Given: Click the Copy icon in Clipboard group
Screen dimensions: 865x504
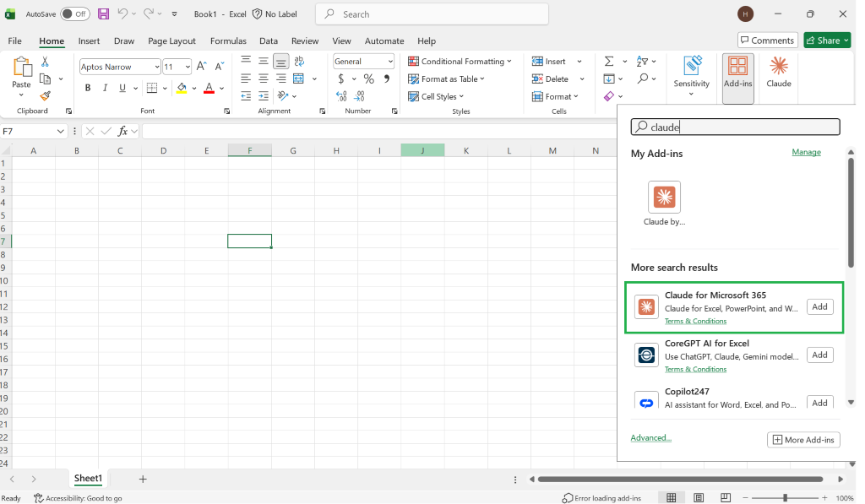Looking at the screenshot, I should (46, 79).
